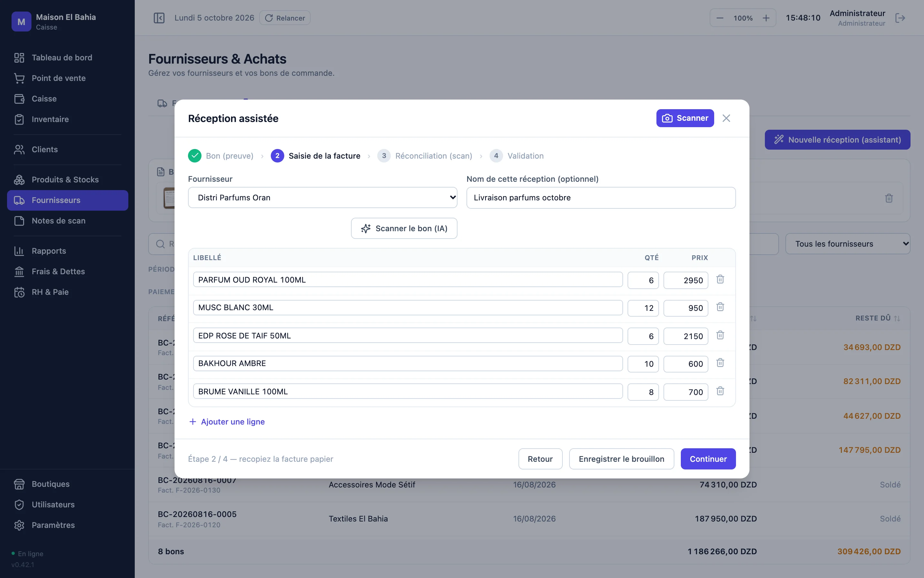Click Ajouter une ligne link
Viewport: 924px width, 578px height.
227,422
